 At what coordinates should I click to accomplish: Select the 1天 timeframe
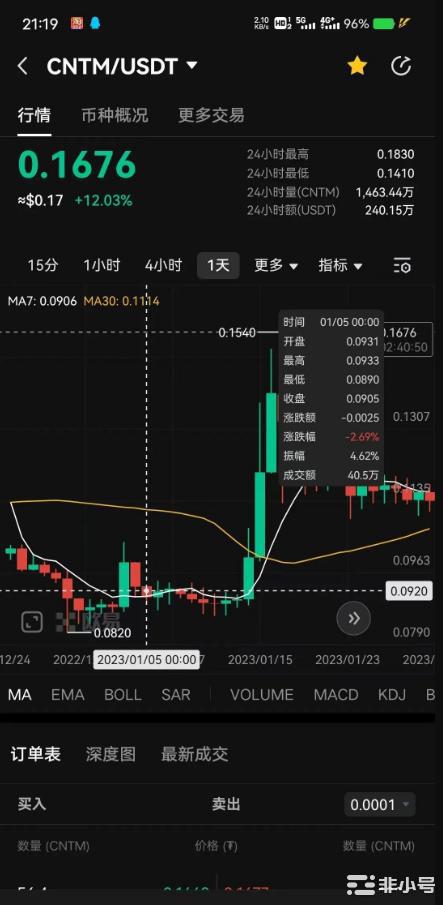pyautogui.click(x=218, y=265)
